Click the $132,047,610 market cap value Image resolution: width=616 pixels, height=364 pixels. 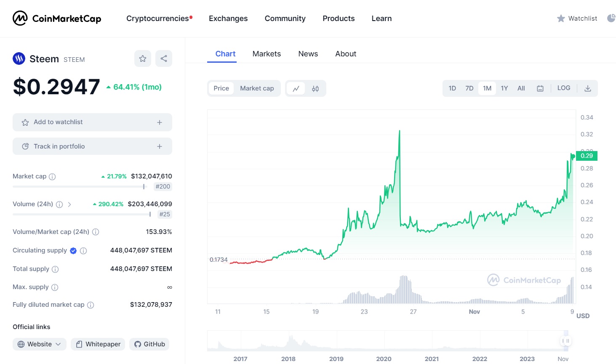click(x=152, y=176)
